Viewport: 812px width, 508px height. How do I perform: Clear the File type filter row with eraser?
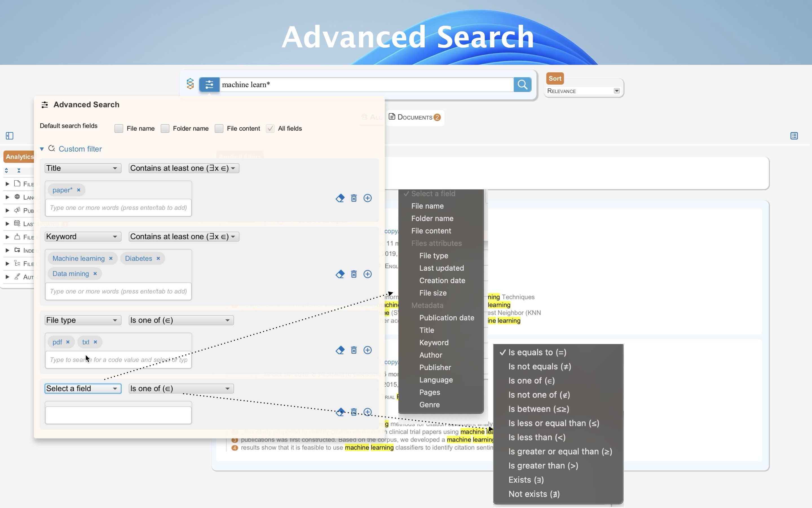point(340,350)
